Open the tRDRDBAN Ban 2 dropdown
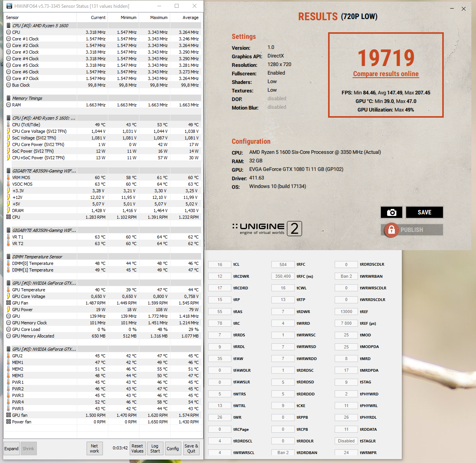 tap(283, 453)
